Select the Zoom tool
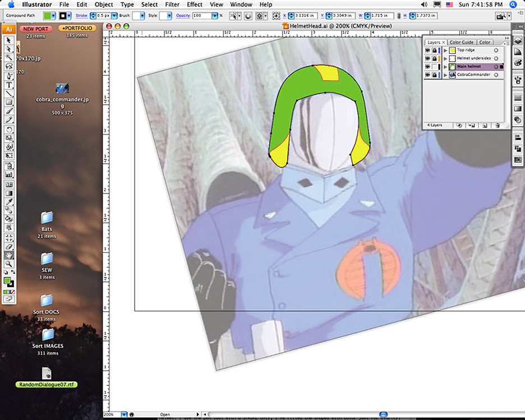The width and height of the screenshot is (525, 420). coord(9,264)
